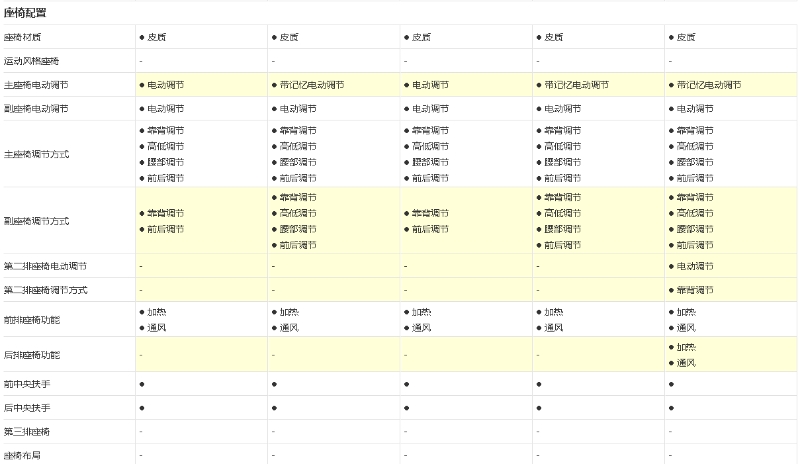The height and width of the screenshot is (464, 800).
Task: Select first-column 电动调节 in 主座椅电动调节 row
Action: [165, 85]
